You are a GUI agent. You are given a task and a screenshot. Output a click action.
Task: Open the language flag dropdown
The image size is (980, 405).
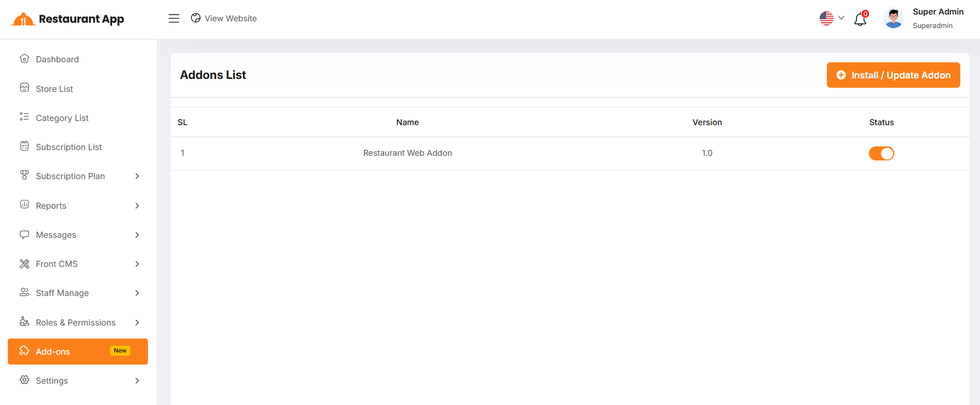point(832,19)
